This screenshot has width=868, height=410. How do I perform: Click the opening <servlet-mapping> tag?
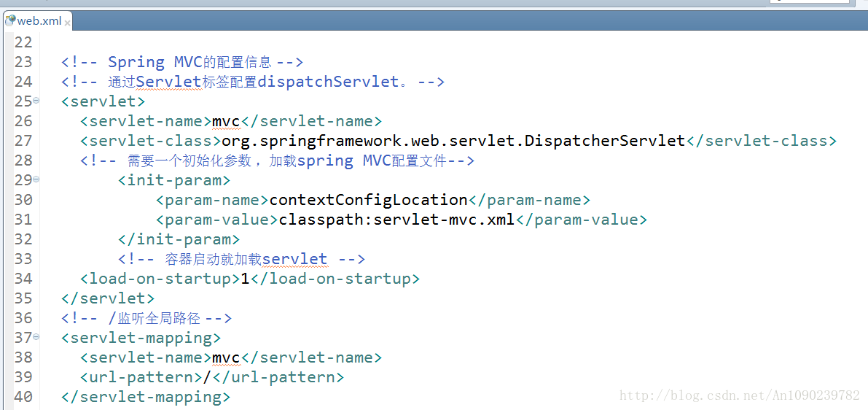point(141,338)
